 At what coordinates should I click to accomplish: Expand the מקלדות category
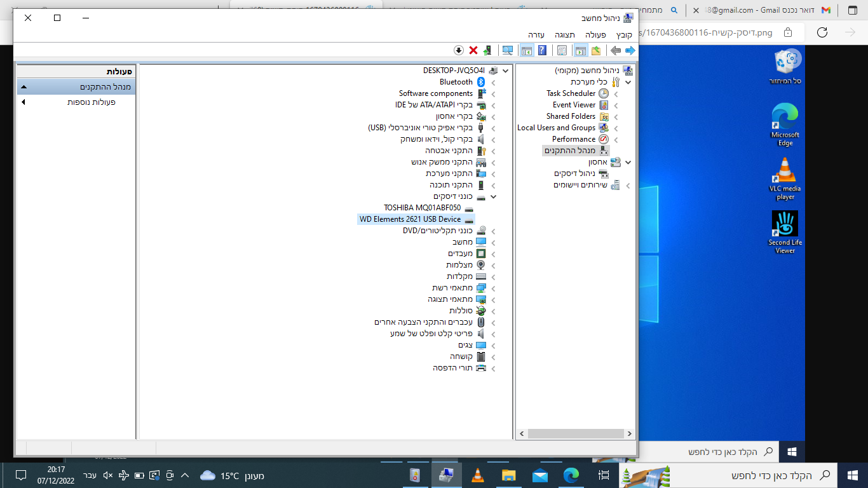click(493, 276)
